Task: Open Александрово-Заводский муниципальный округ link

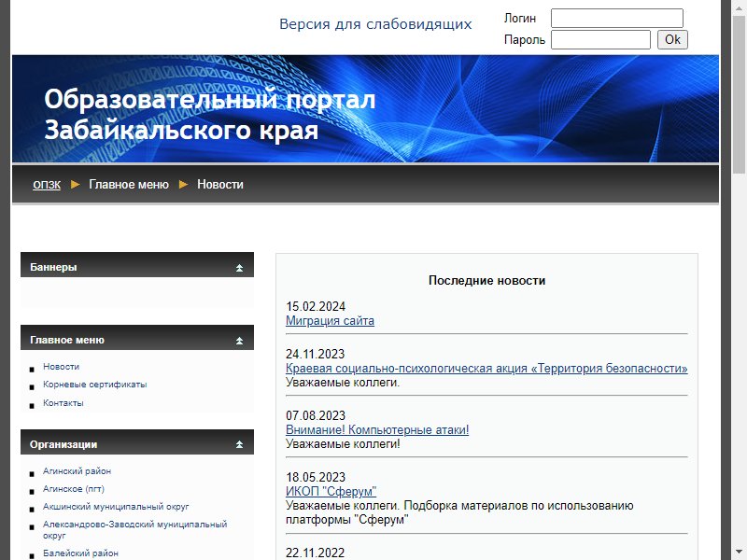Action: pos(134,529)
